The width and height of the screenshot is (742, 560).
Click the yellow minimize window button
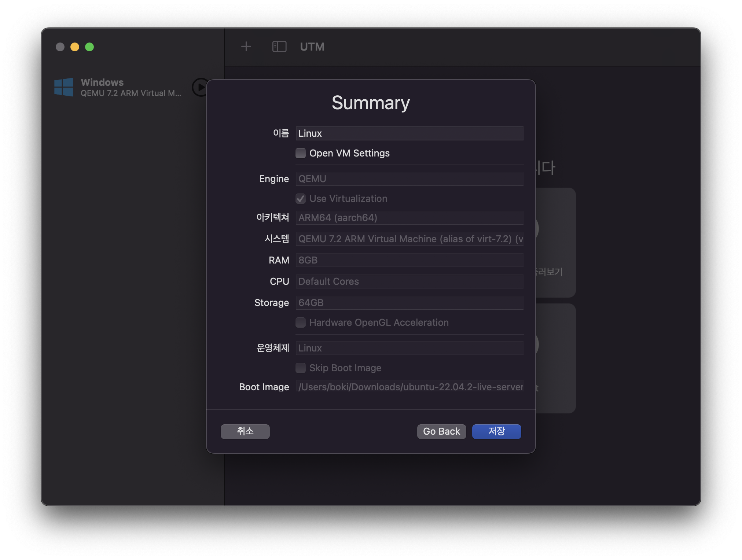coord(75,47)
